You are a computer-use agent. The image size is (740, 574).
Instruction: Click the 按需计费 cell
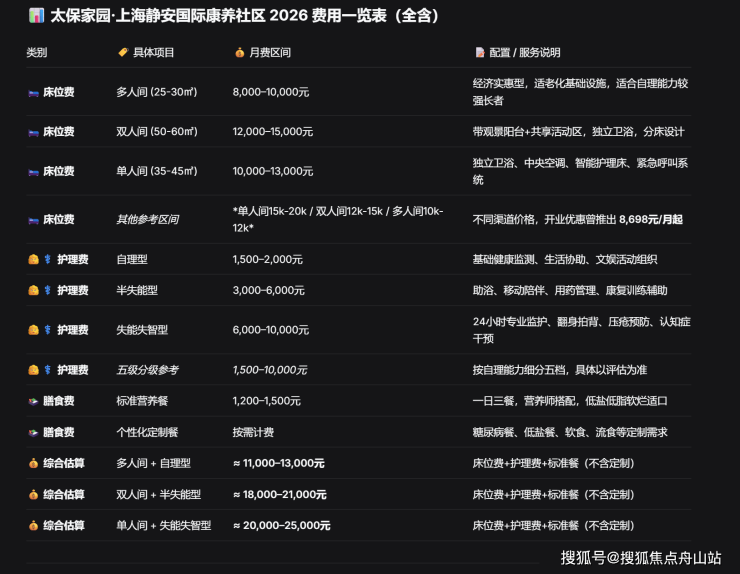(x=253, y=432)
